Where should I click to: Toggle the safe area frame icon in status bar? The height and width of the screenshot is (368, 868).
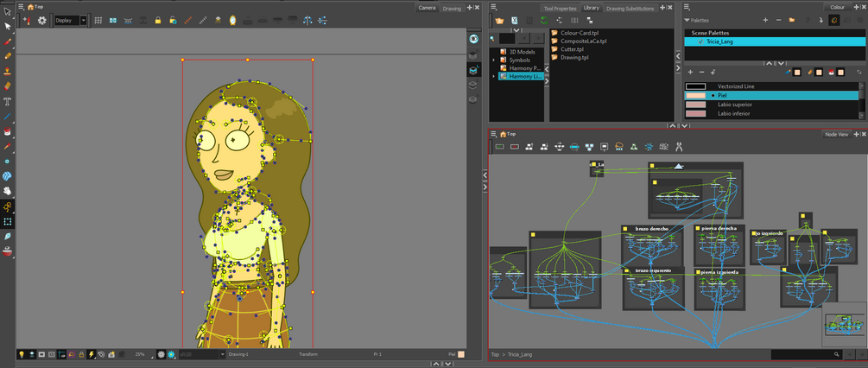52,354
